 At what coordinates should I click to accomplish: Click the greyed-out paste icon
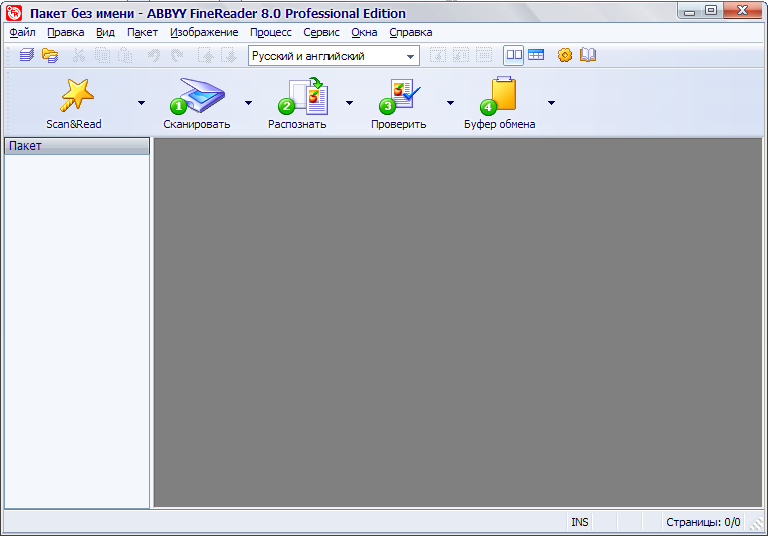[125, 55]
